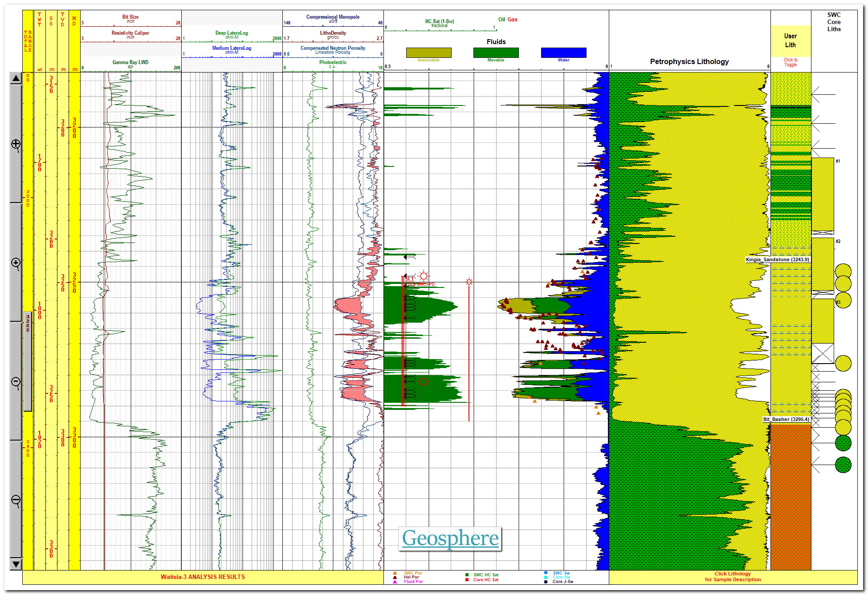Click the Kingia_Sandstone (3243.9) formation label
This screenshot has height=595, width=868.
coord(777,259)
